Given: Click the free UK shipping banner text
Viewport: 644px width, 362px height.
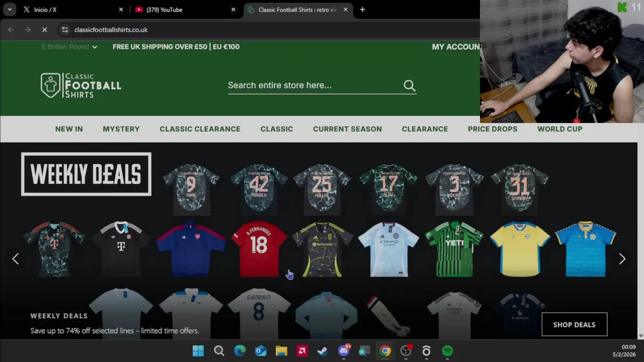Looking at the screenshot, I should click(176, 47).
